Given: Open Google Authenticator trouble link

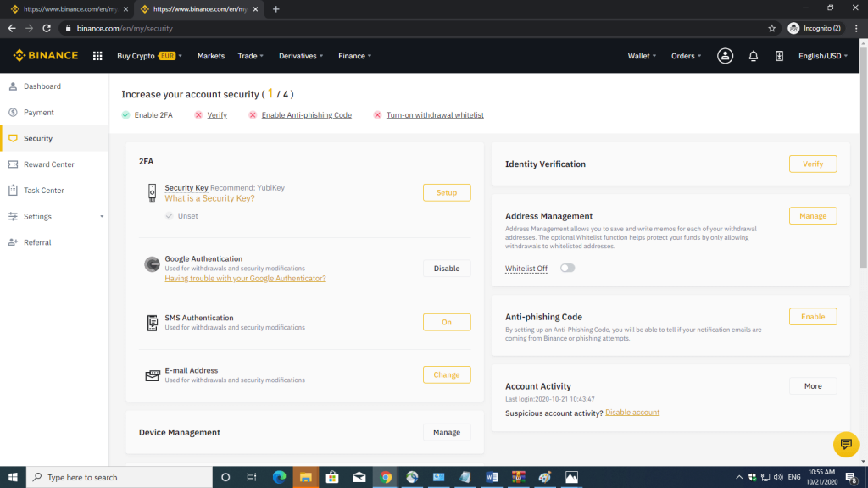Looking at the screenshot, I should (x=245, y=278).
